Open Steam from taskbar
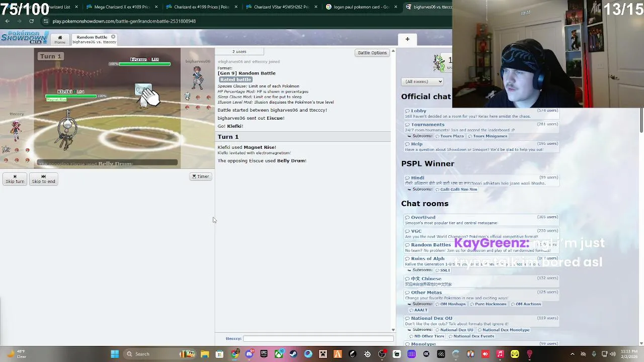644x362 pixels. 293,354
